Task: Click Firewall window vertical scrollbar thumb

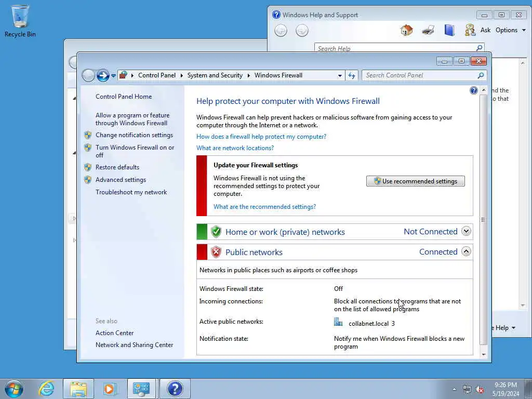Action: click(484, 220)
